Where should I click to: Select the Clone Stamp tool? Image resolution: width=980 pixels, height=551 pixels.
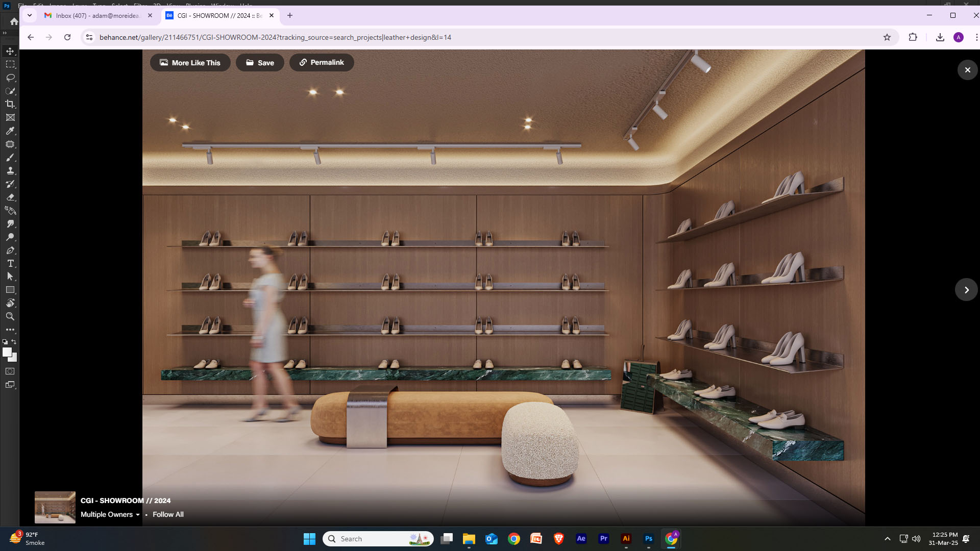pyautogui.click(x=10, y=170)
